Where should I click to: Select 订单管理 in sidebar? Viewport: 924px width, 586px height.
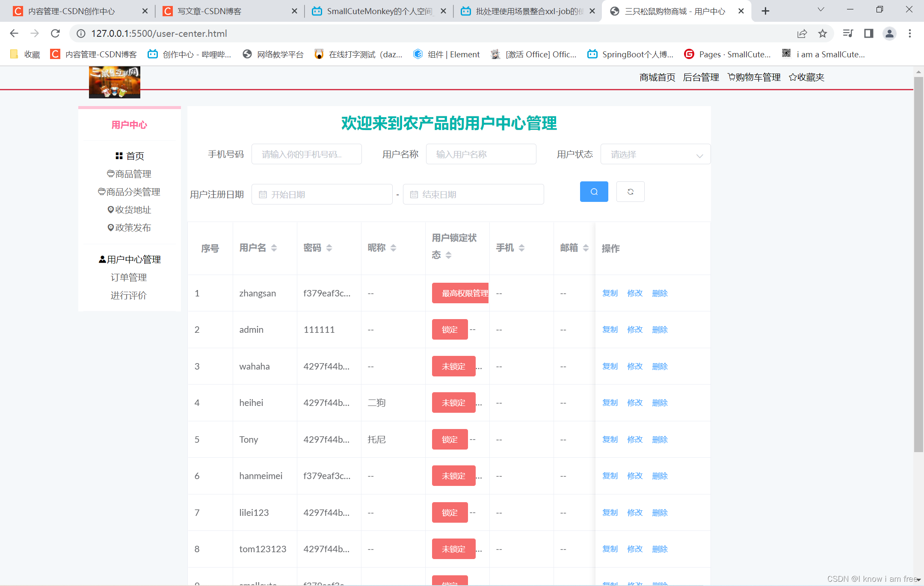tap(129, 277)
